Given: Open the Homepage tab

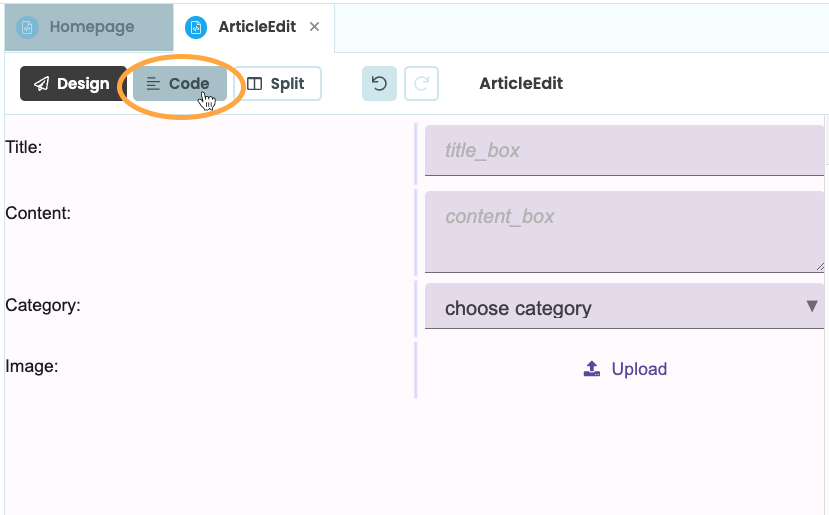Looking at the screenshot, I should [91, 27].
